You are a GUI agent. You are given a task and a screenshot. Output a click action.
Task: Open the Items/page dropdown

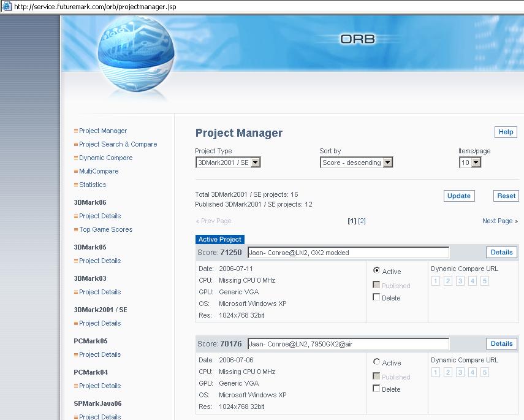point(470,162)
